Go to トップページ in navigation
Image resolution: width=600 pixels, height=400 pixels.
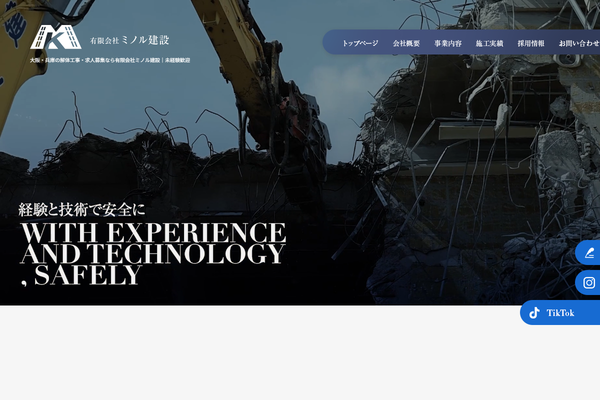coord(360,43)
